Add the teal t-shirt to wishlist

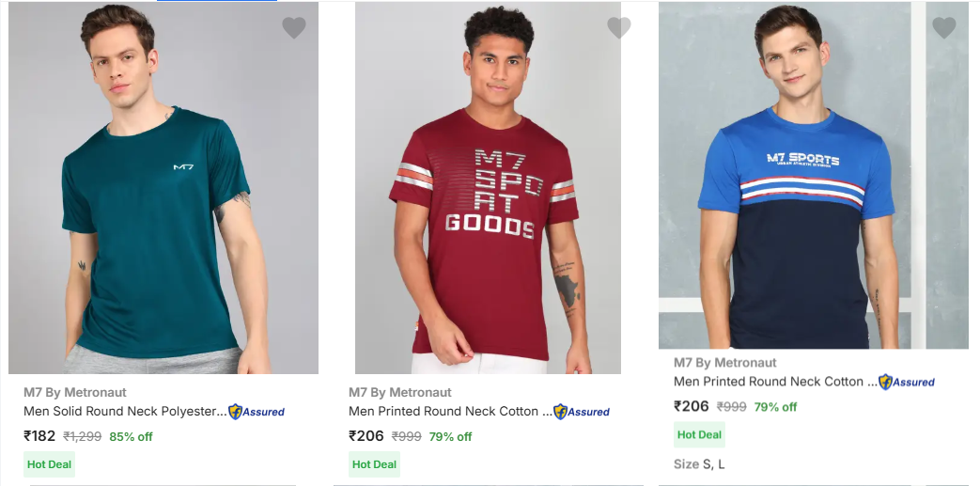pyautogui.click(x=294, y=28)
